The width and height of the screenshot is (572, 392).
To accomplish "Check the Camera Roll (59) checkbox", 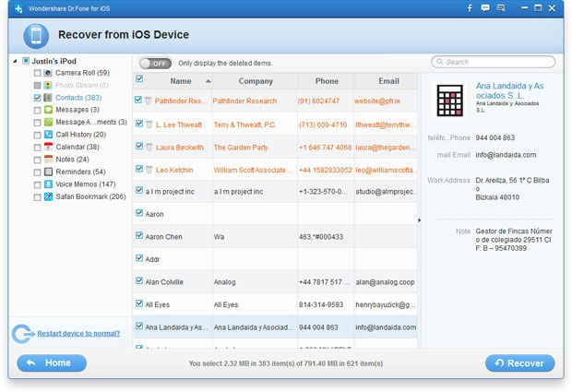I will (37, 73).
